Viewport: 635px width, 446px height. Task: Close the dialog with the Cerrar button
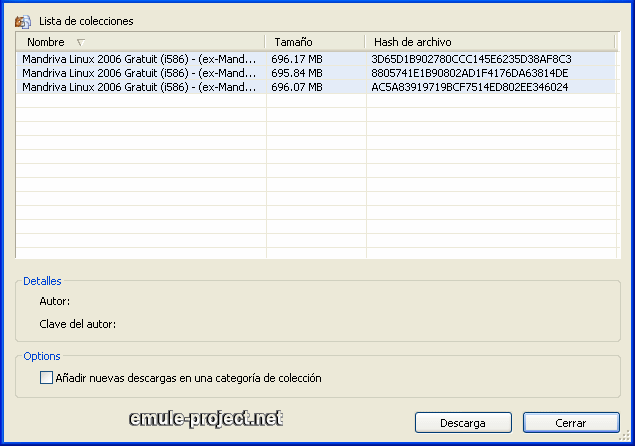pyautogui.click(x=570, y=423)
